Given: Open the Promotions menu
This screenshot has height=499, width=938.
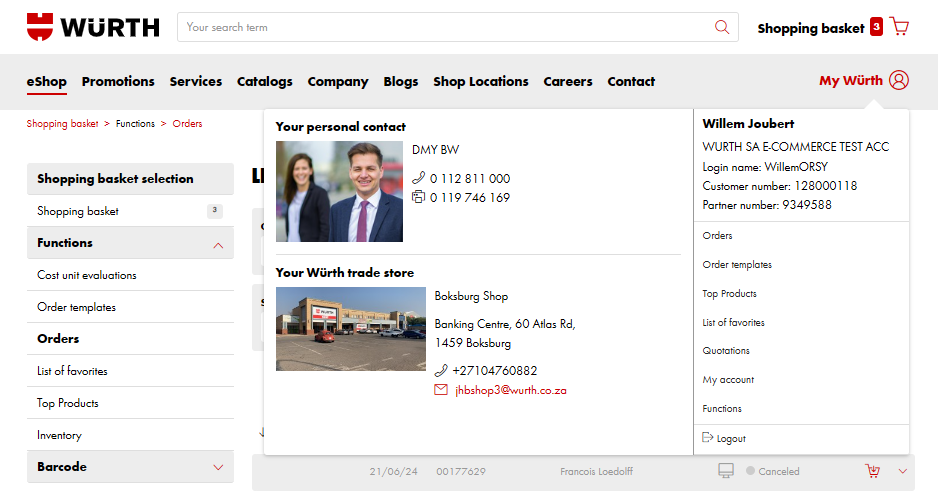Looking at the screenshot, I should [118, 81].
